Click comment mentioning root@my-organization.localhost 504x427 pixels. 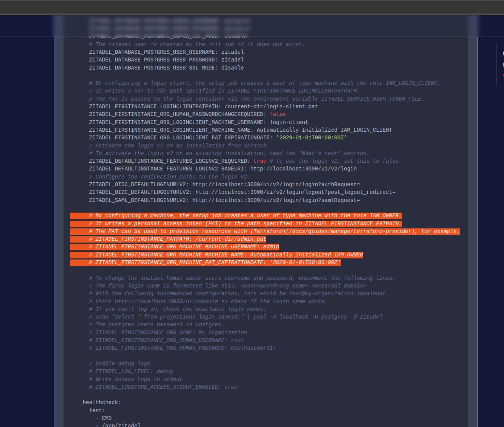point(237,293)
